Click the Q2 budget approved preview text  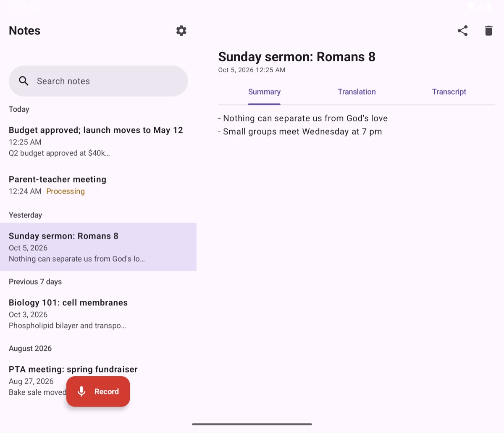coord(59,153)
